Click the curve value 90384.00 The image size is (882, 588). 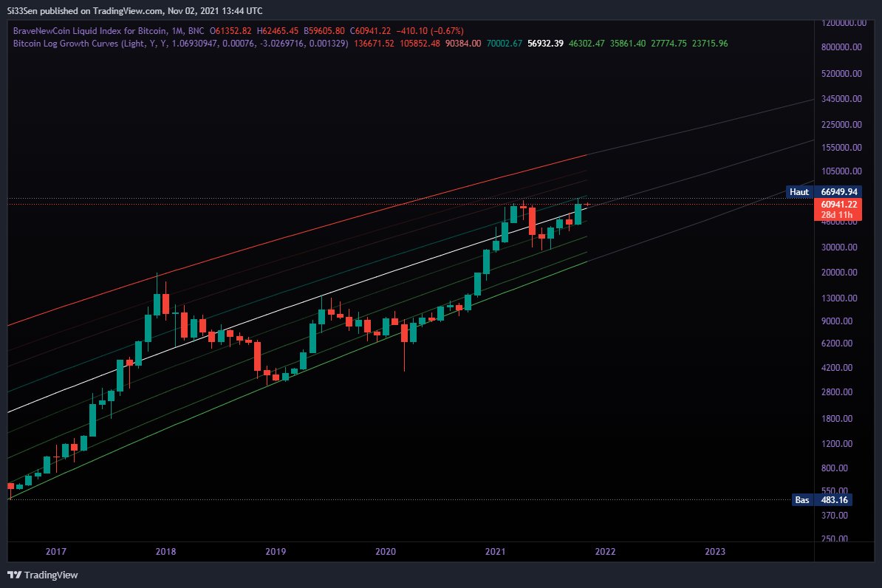(463, 44)
